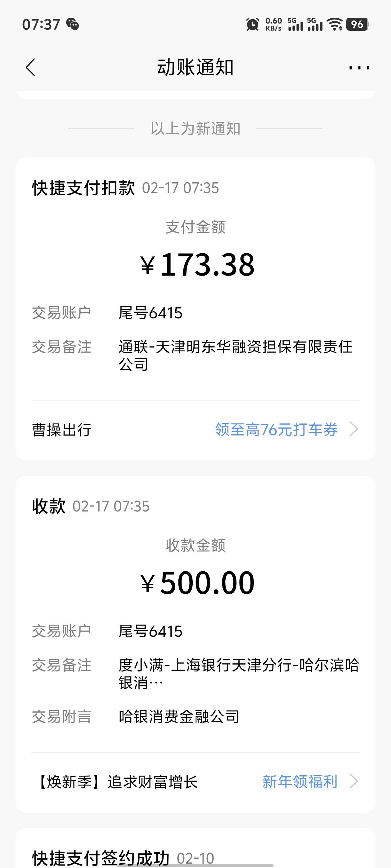Tap the 动账通知 page title
The height and width of the screenshot is (868, 391).
195,67
